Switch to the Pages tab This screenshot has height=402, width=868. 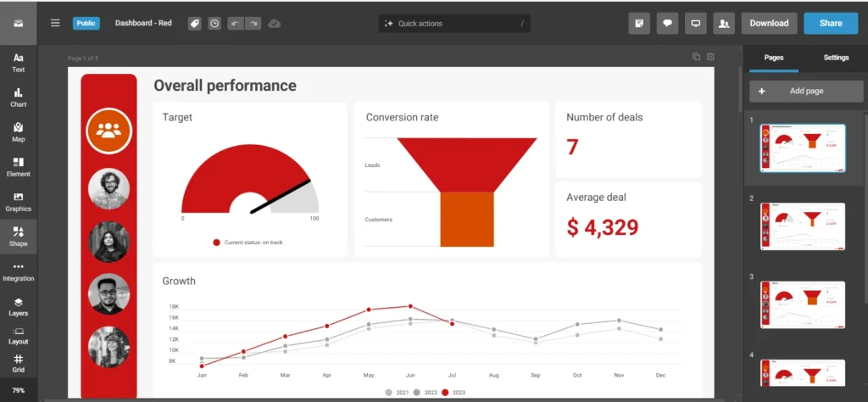pos(774,58)
